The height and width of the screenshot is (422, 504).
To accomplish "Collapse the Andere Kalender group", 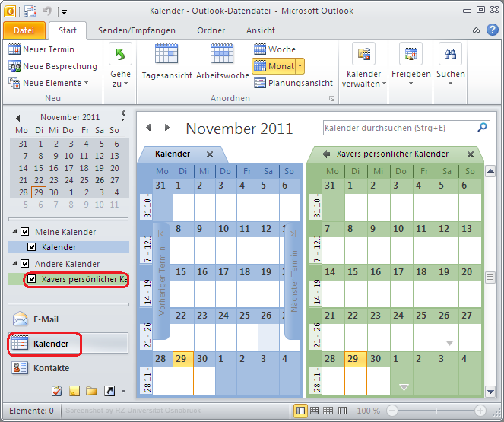I will [14, 263].
